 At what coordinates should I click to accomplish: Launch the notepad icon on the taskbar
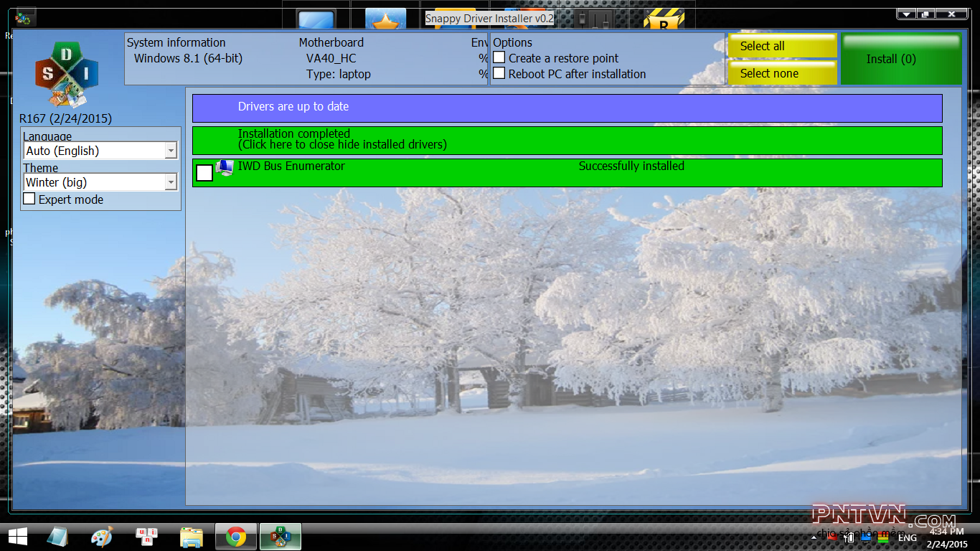(x=58, y=537)
